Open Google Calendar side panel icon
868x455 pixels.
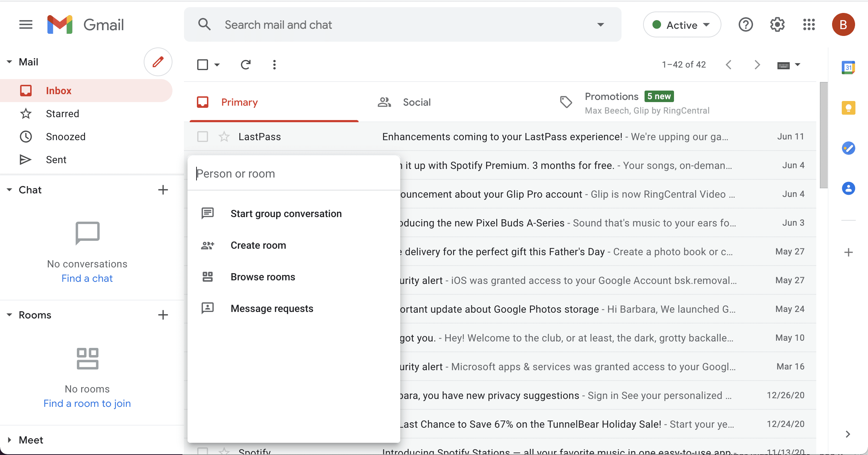[x=848, y=68]
